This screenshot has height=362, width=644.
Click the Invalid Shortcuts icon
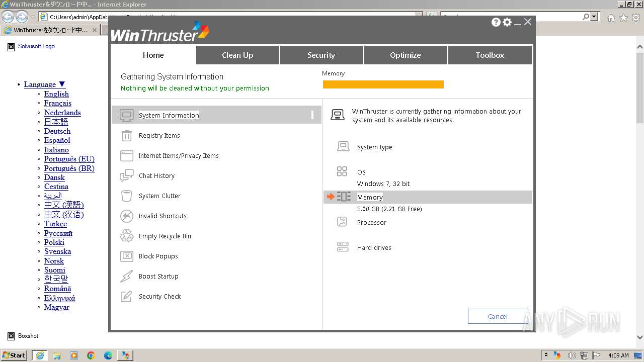tap(127, 216)
